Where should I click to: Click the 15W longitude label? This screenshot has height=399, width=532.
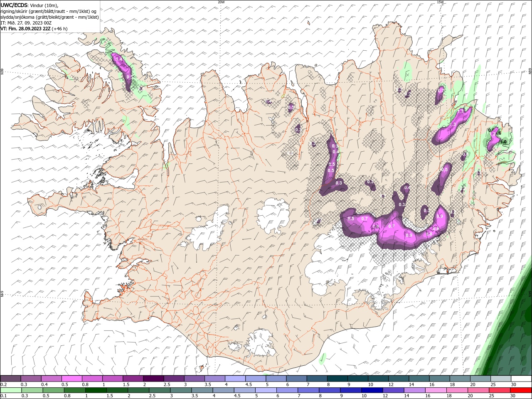click(440, 2)
